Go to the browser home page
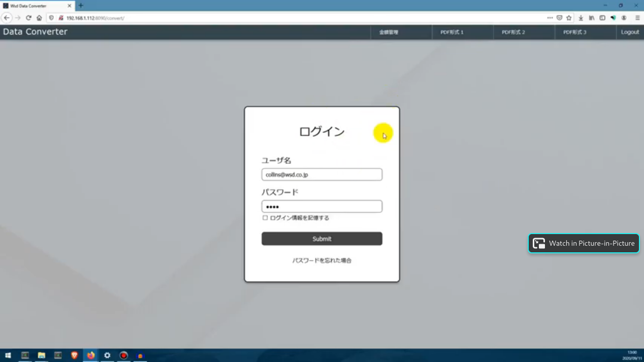 [39, 18]
